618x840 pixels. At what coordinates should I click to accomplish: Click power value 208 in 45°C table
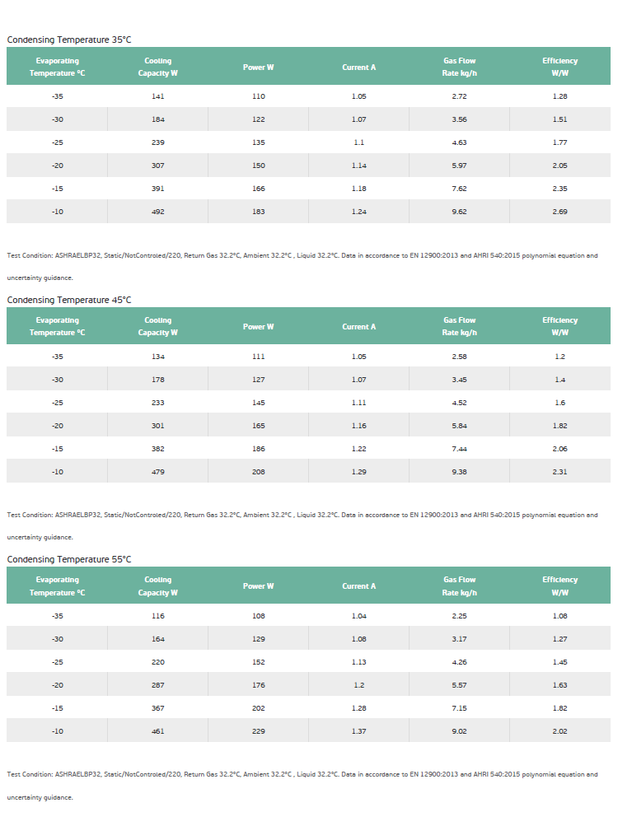(259, 472)
